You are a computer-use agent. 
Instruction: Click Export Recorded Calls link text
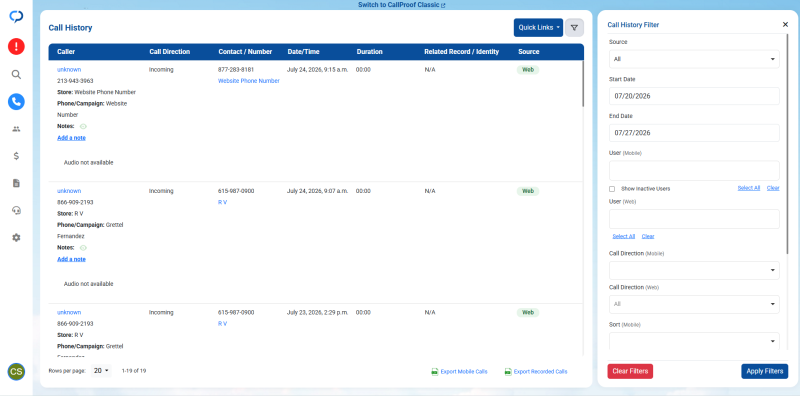click(x=540, y=372)
